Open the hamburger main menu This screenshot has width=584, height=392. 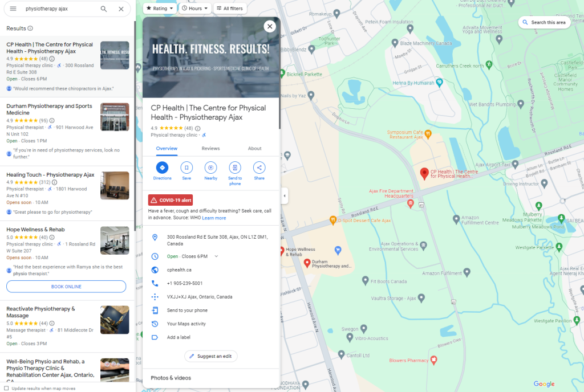[x=13, y=9]
